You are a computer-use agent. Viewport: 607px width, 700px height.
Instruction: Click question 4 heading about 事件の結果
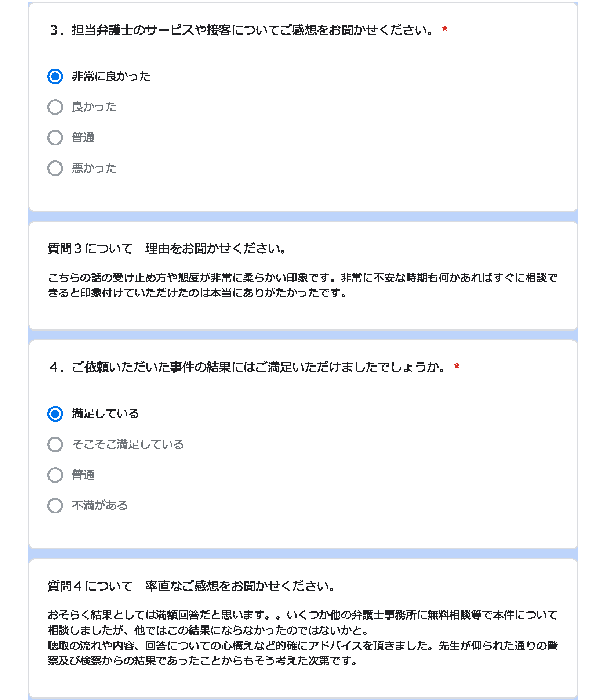click(248, 367)
